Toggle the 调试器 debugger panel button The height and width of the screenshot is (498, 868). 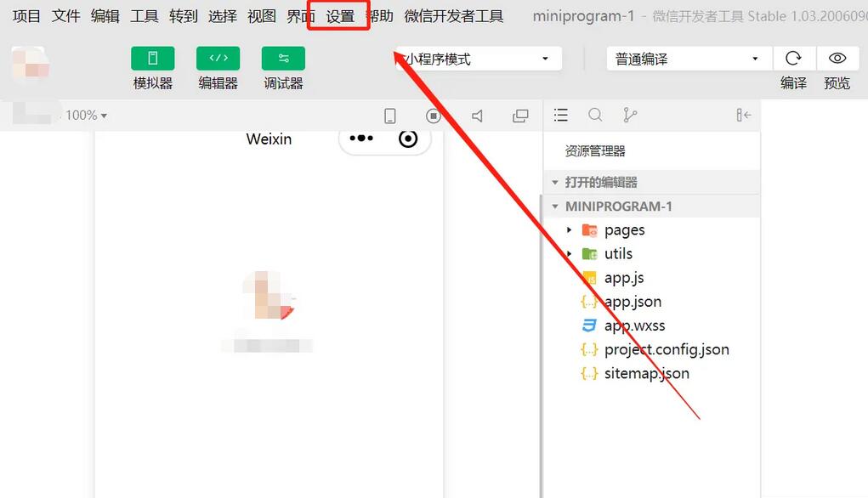pos(283,58)
